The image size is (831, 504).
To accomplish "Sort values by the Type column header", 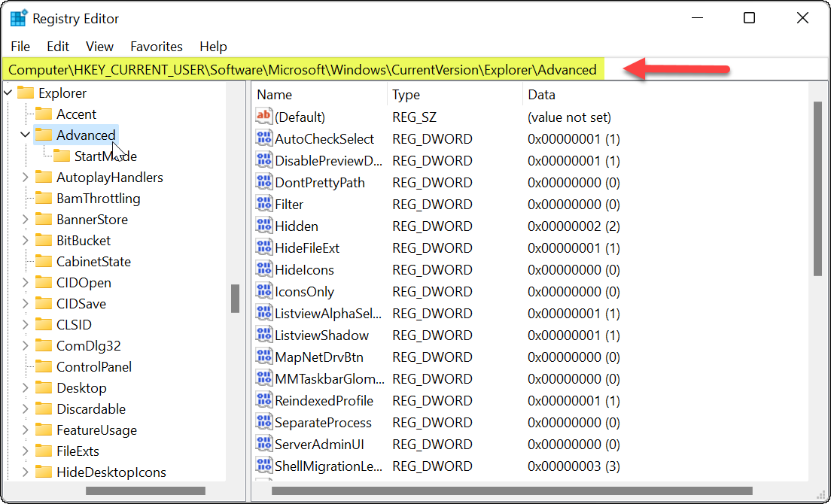I will [x=455, y=95].
